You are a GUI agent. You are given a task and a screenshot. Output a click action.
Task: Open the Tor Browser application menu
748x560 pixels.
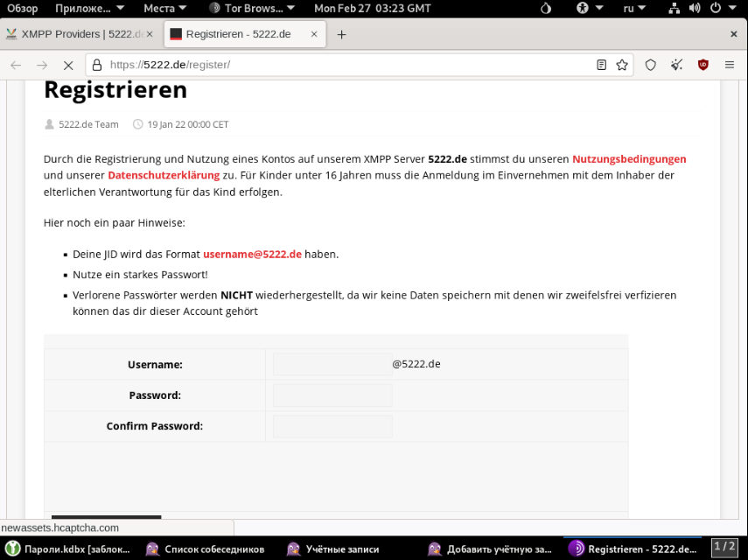253,8
